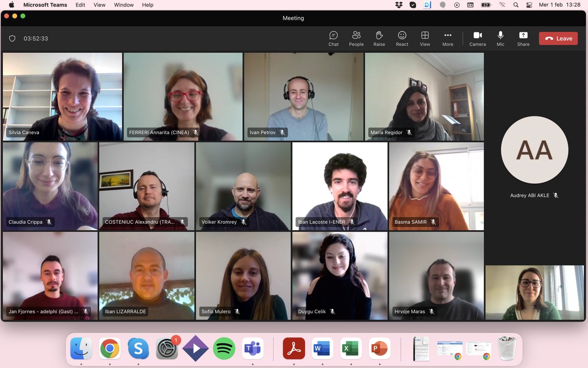Leave the meeting
This screenshot has height=368, width=588.
pyautogui.click(x=558, y=38)
